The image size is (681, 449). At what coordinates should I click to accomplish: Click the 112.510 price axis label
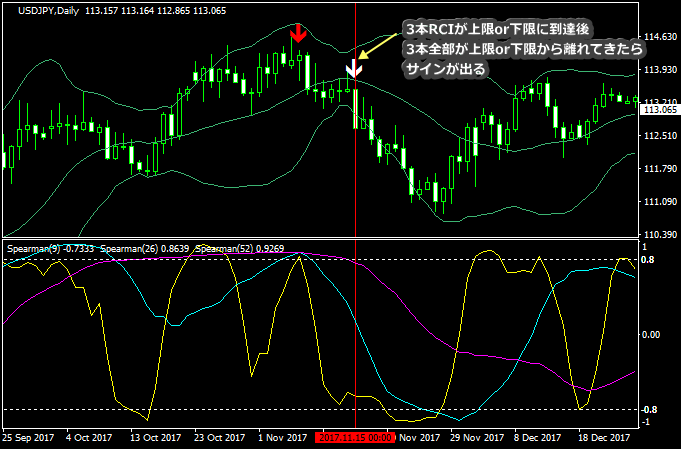tap(660, 135)
